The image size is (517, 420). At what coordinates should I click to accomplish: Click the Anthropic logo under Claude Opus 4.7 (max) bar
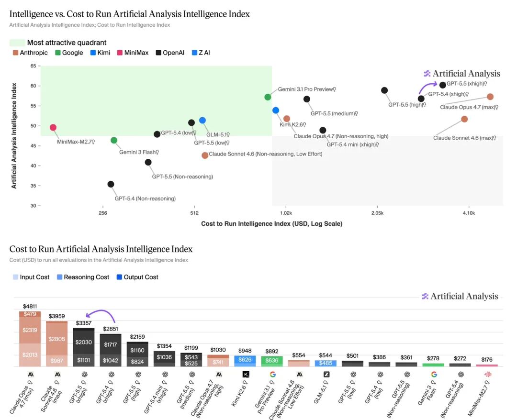pos(31,374)
